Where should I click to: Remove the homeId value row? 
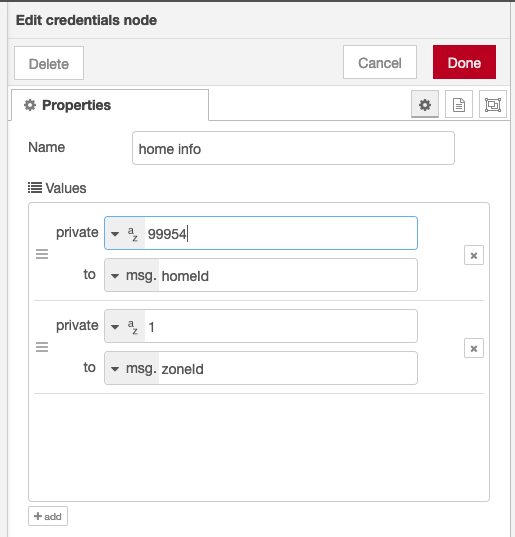pos(474,255)
